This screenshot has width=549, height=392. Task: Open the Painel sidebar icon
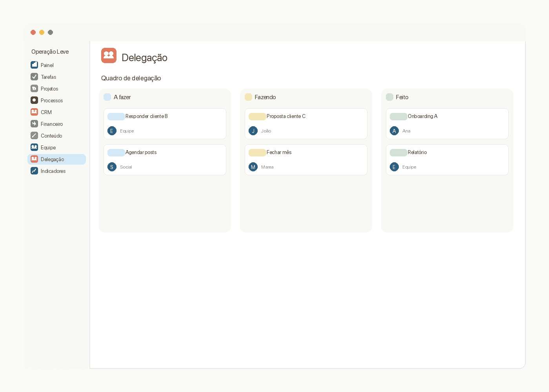[x=35, y=65]
